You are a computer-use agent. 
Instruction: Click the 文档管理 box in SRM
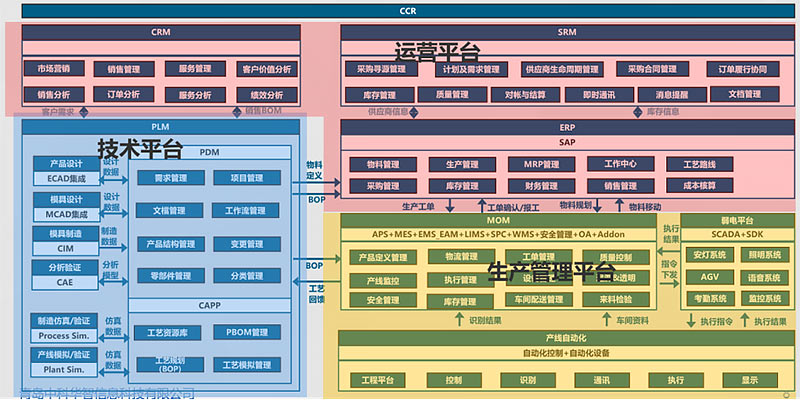coord(744,94)
